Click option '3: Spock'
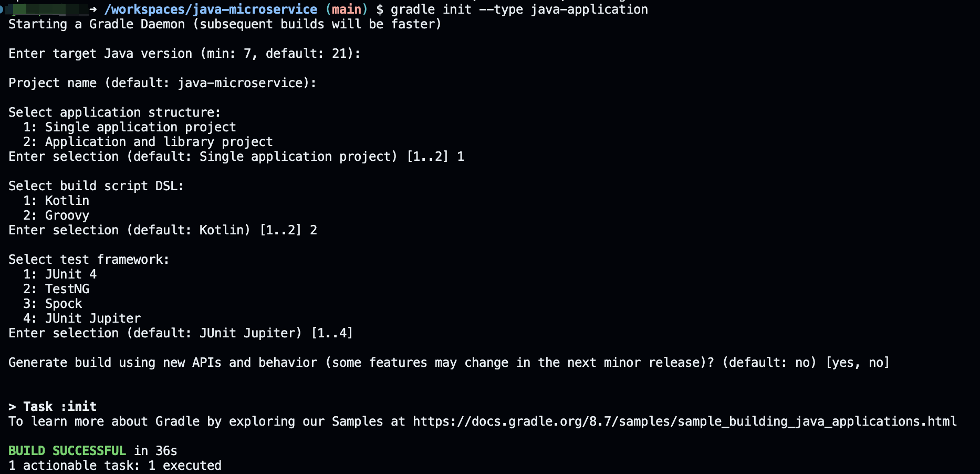 (x=53, y=304)
